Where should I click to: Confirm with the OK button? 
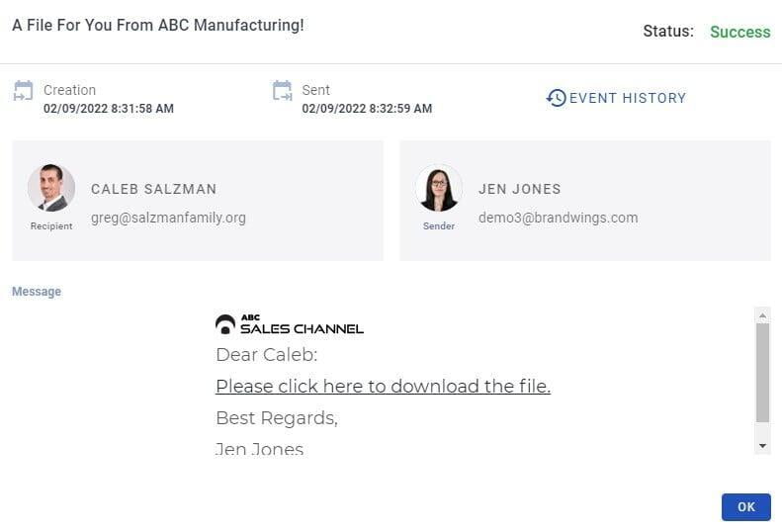[746, 507]
